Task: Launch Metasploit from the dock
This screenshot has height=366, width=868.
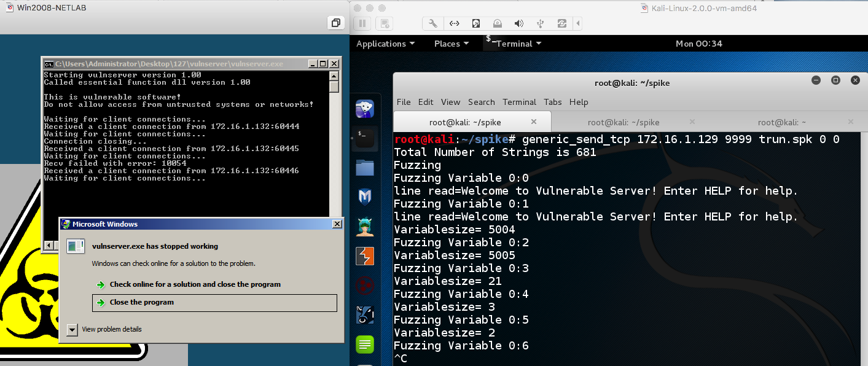Action: [x=365, y=197]
